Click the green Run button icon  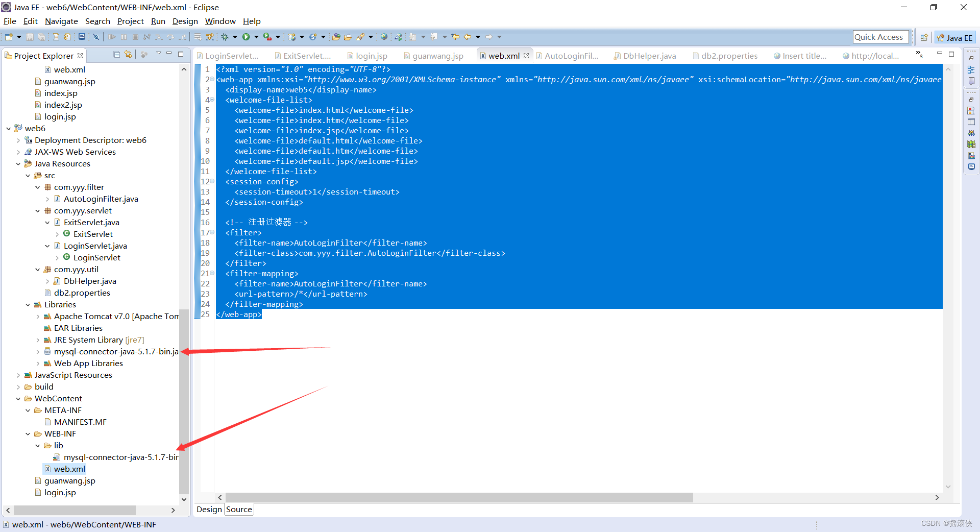[x=246, y=37]
